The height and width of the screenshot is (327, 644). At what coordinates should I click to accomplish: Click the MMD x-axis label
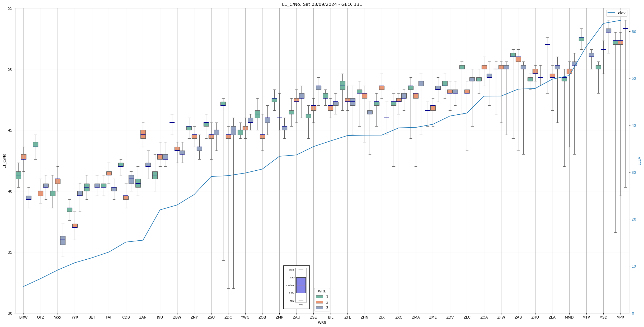click(x=569, y=317)
